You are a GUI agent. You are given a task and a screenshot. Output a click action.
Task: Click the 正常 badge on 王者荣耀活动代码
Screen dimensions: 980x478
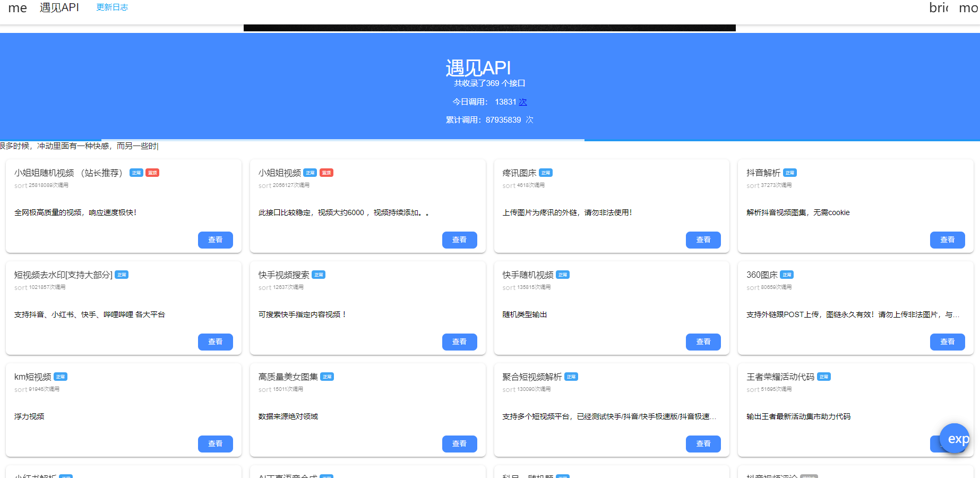point(824,377)
